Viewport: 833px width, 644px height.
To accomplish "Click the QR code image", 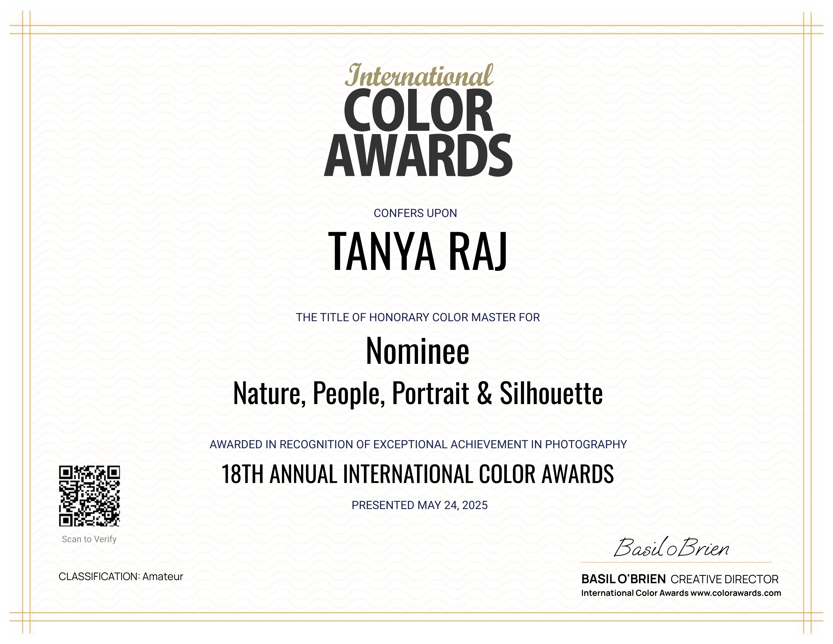I will tap(89, 496).
